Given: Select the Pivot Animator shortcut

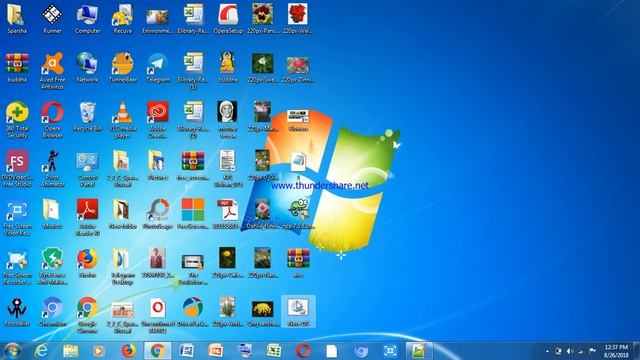Looking at the screenshot, I should click(52, 169).
